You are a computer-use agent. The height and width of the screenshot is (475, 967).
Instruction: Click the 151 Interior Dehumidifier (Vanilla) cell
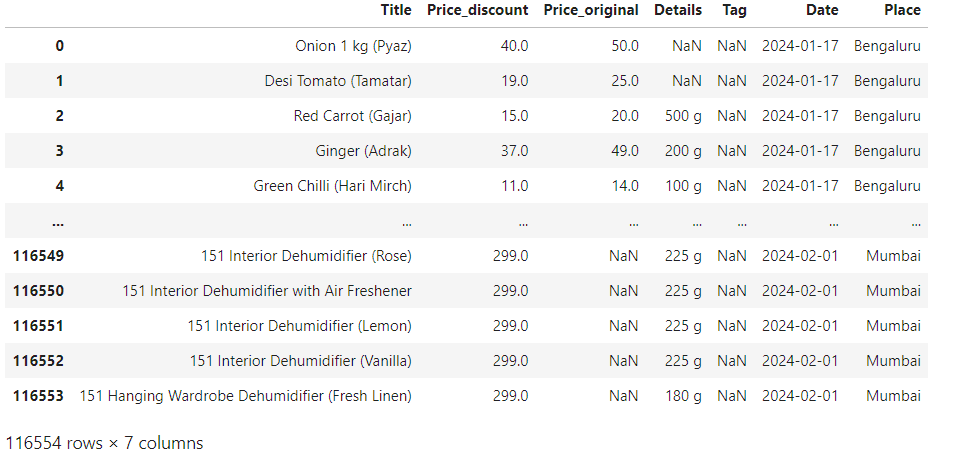[301, 361]
